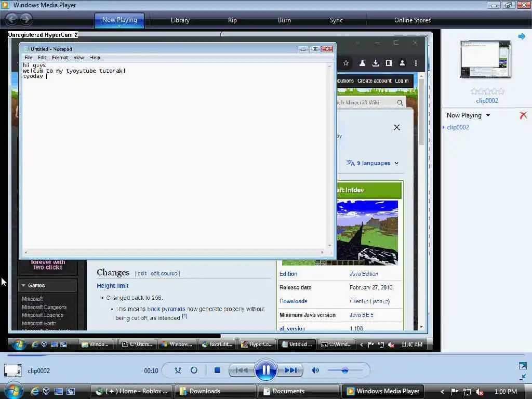532x399 pixels.
Task: Hide the list pane with the blue arrow
Action: 522,36
